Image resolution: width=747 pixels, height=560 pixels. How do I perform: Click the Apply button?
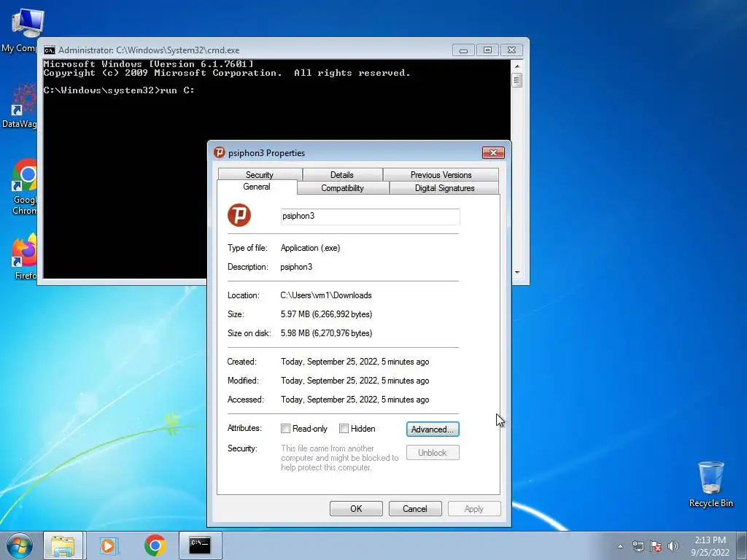coord(474,508)
